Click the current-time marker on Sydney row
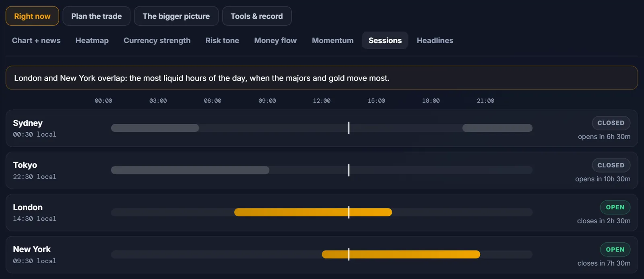This screenshot has width=644, height=279. [x=349, y=128]
